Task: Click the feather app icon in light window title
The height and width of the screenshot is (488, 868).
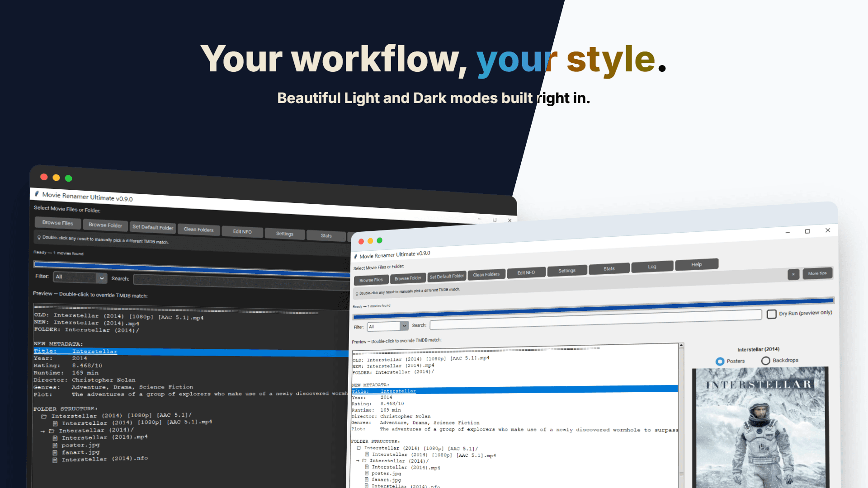Action: pos(355,257)
